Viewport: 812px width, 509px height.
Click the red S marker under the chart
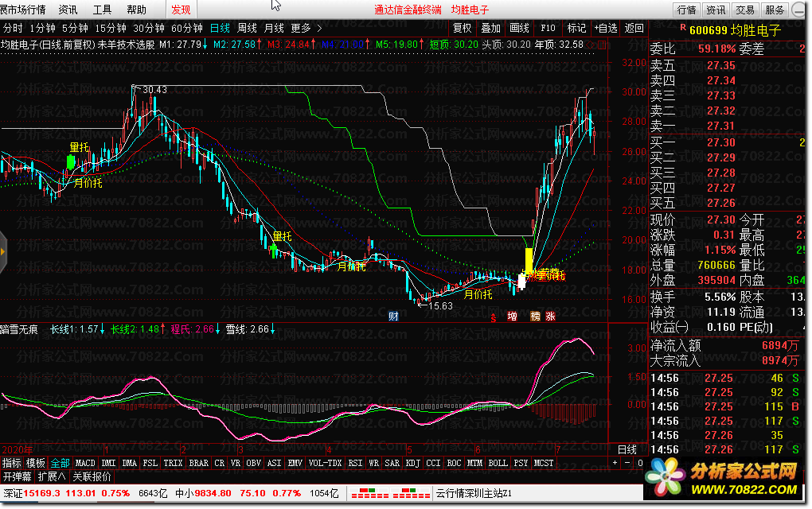(493, 317)
